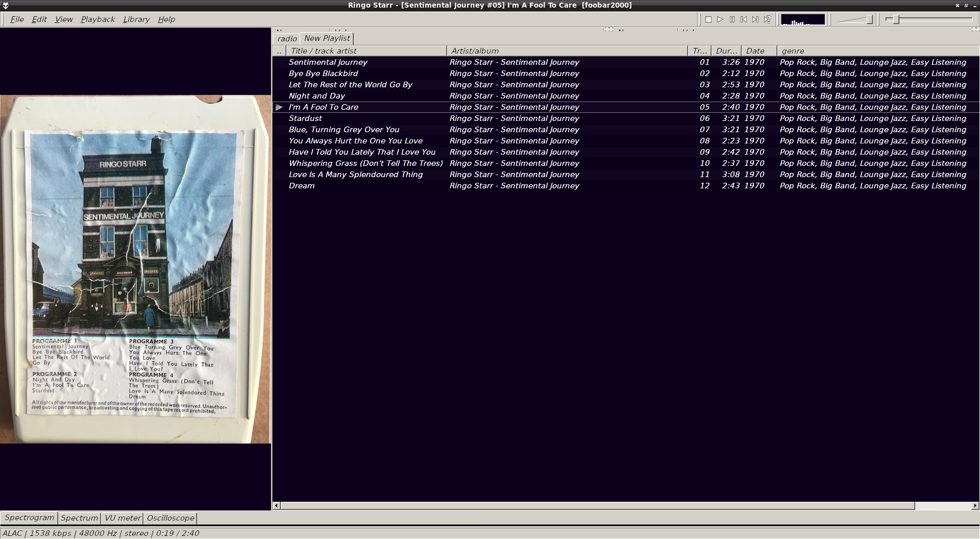
Task: Sort by genre column header
Action: click(878, 51)
